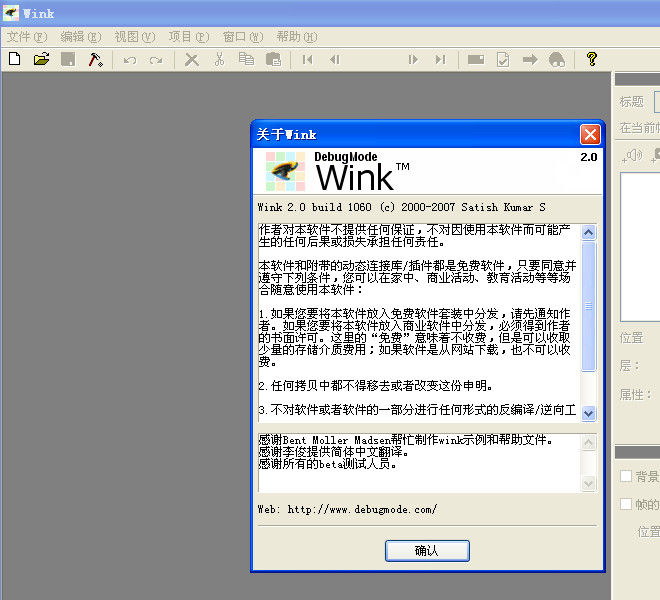This screenshot has height=600, width=660.
Task: Click the debugmode.com web address
Action: [362, 509]
